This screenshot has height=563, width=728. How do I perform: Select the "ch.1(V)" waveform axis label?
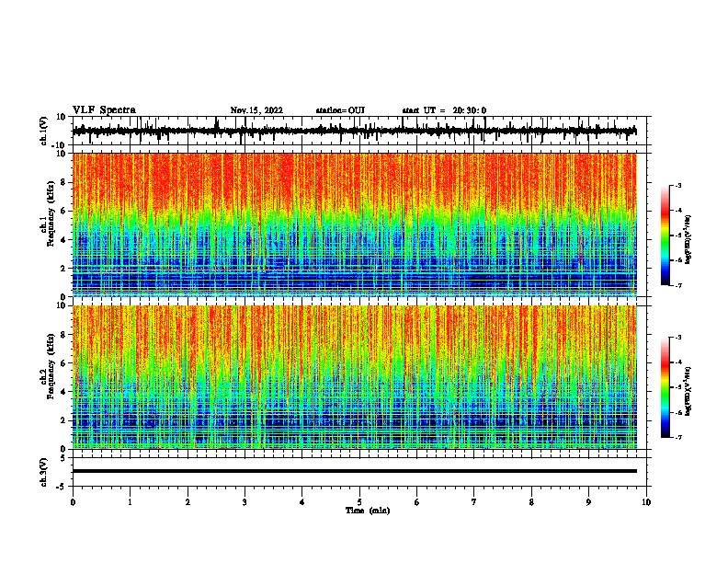(x=44, y=131)
